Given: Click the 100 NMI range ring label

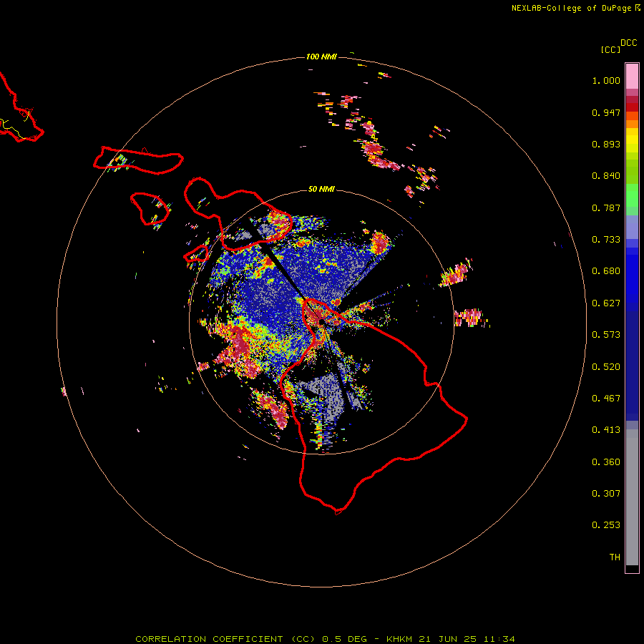Looking at the screenshot, I should click(x=321, y=57).
